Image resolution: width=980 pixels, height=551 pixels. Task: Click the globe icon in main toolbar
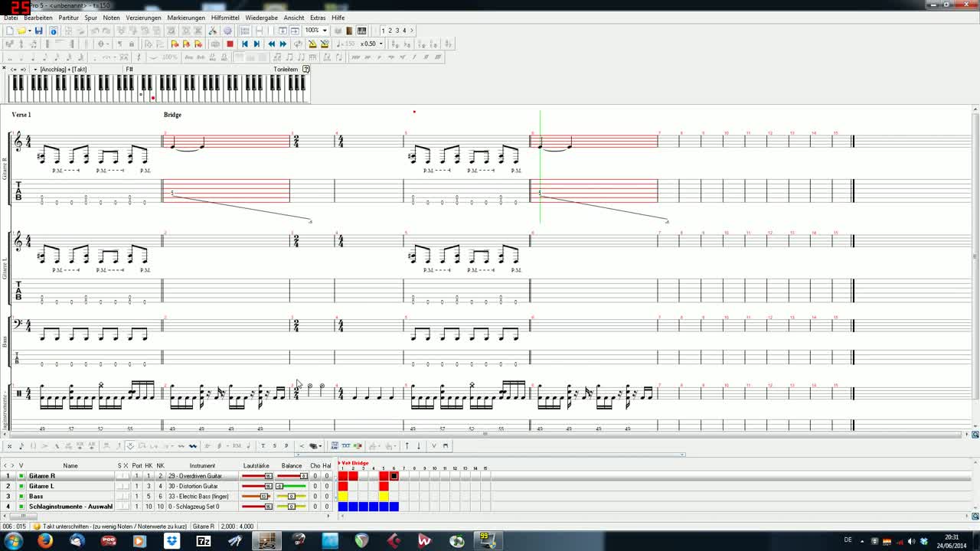coord(227,31)
